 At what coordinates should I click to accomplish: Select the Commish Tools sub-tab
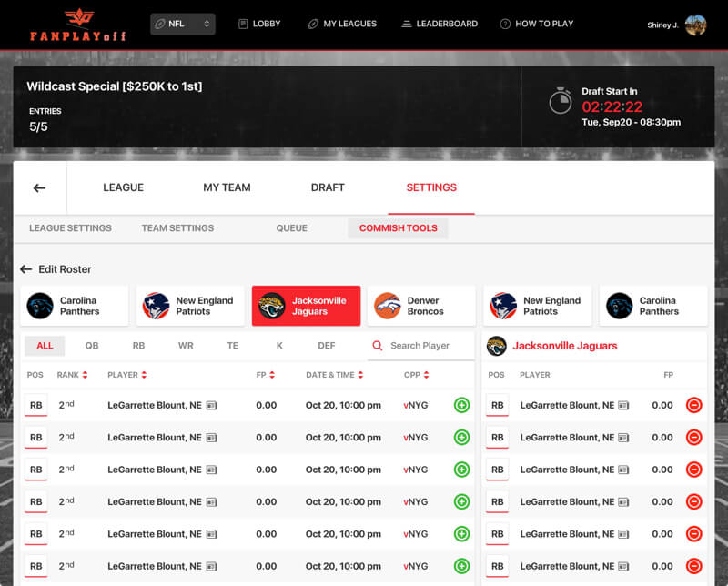click(x=398, y=228)
